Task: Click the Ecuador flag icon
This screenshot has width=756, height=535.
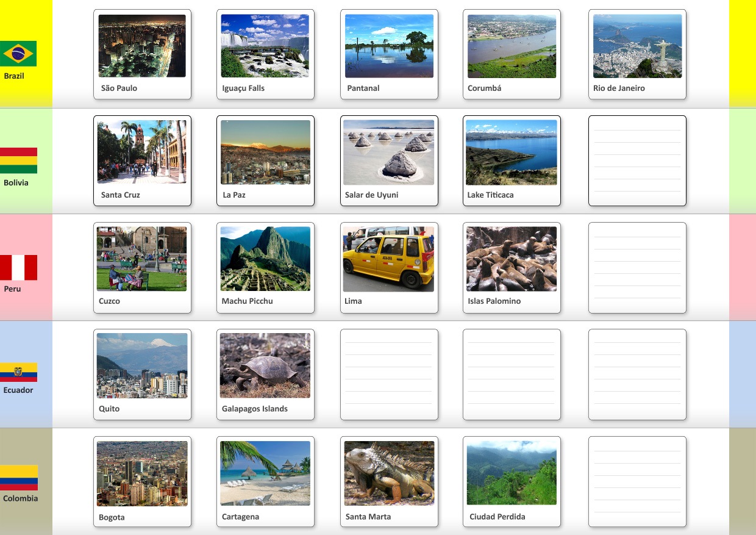Action: click(18, 372)
